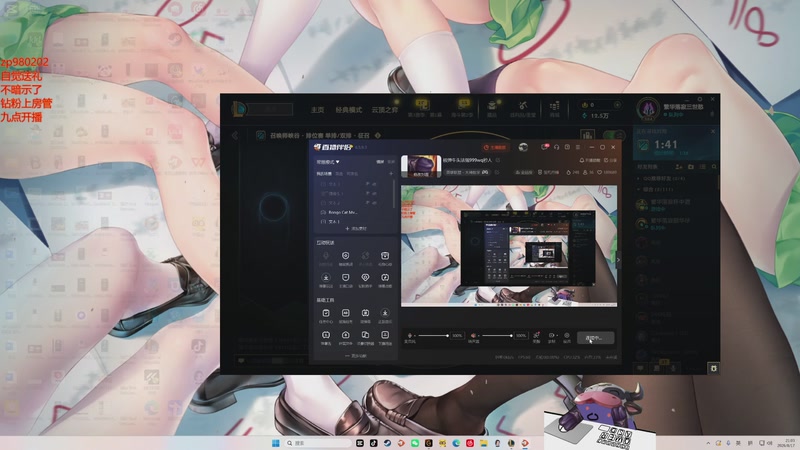Open the headset support icon in streaming title bar

(x=556, y=147)
